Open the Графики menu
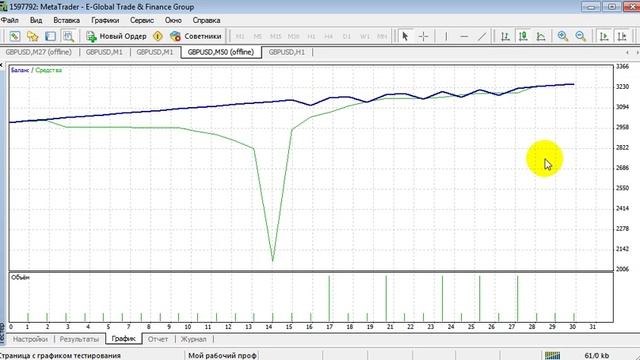 click(x=105, y=20)
